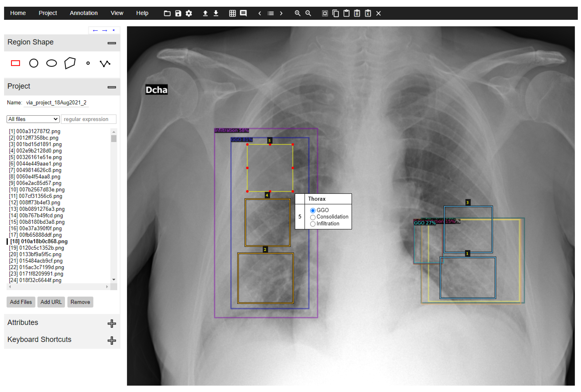The image size is (581, 392).
Task: Go to next image with right chevron
Action: 281,13
